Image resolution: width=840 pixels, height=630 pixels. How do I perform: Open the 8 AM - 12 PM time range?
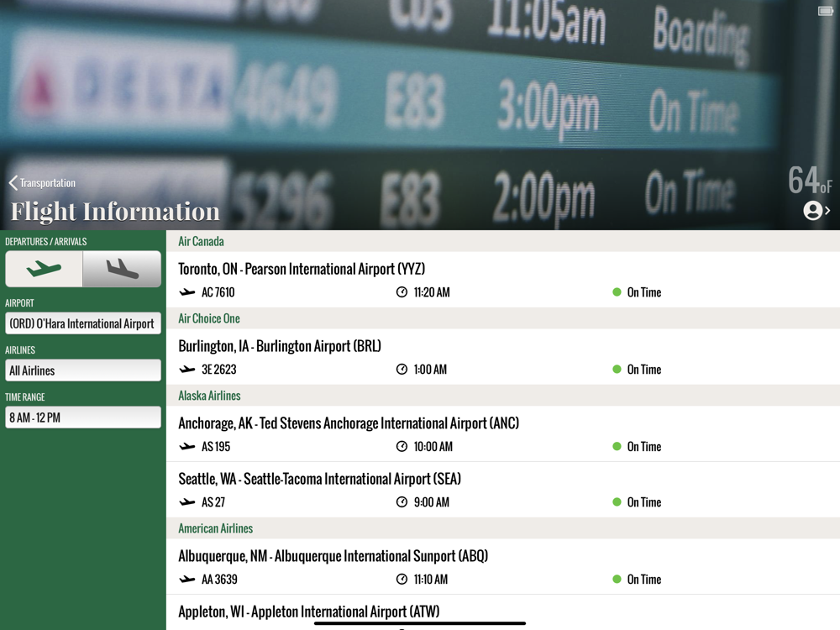tap(83, 417)
